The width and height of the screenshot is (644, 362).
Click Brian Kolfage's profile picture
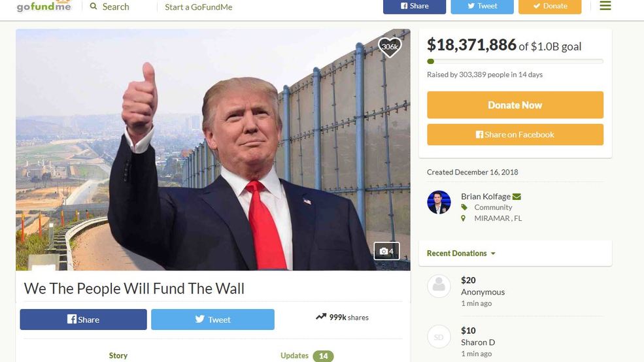coord(439,203)
